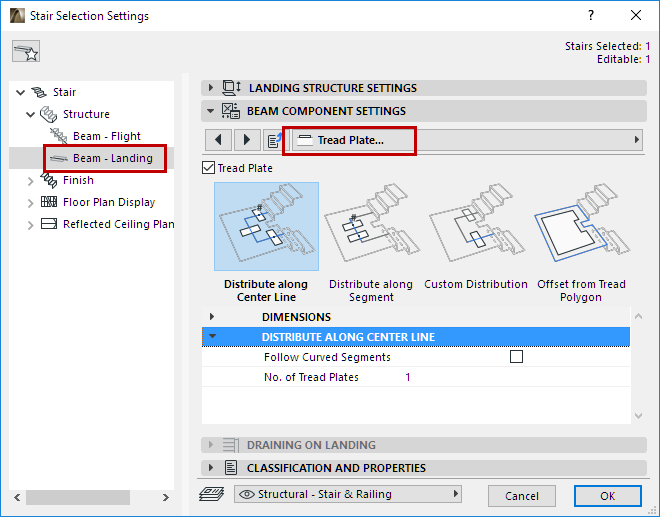Expand Draining on Landing panel
This screenshot has width=660, height=517.
[211, 445]
